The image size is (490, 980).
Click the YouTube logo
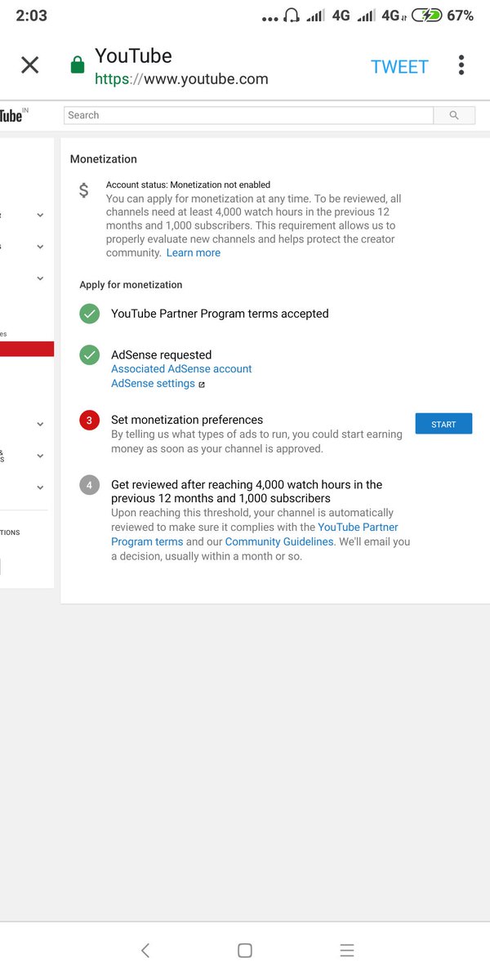(x=13, y=115)
